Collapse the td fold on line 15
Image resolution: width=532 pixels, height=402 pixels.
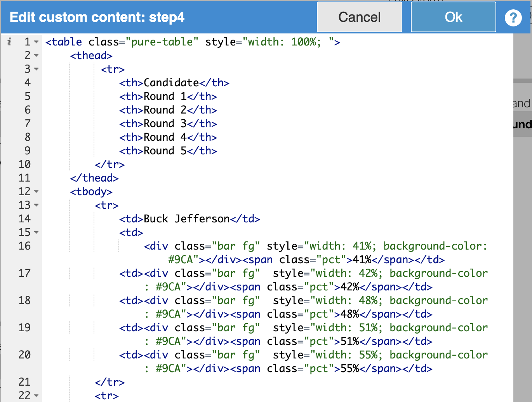point(37,232)
